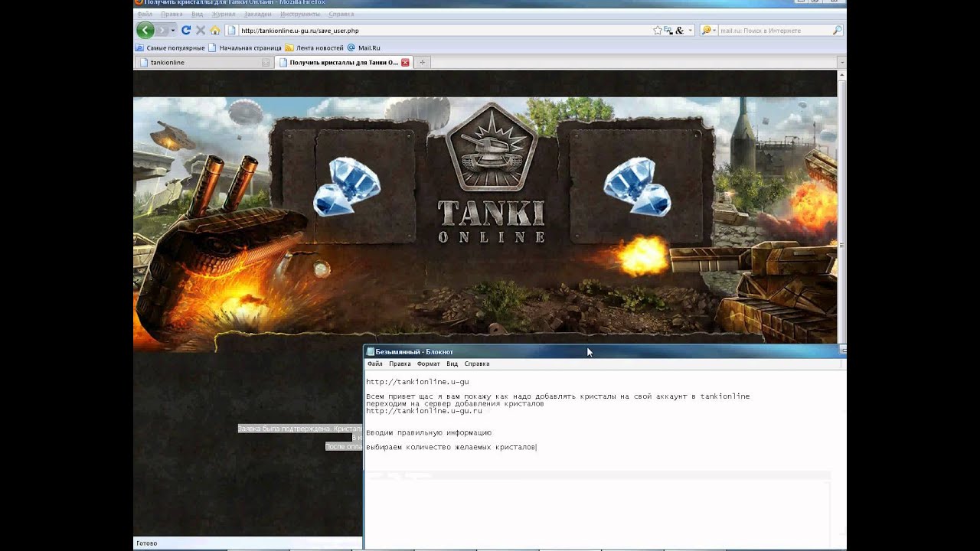Open history dropdown next to forward button
This screenshot has width=980, height=551.
click(x=173, y=31)
